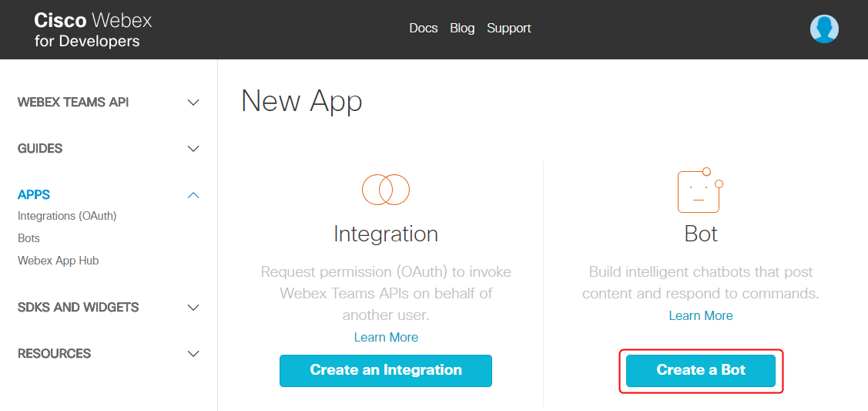868x411 pixels.
Task: Click the Create an Integration button
Action: pyautogui.click(x=385, y=370)
